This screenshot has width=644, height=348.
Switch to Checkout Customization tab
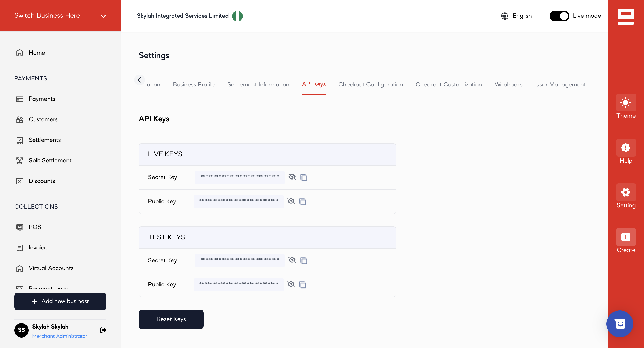click(x=449, y=84)
